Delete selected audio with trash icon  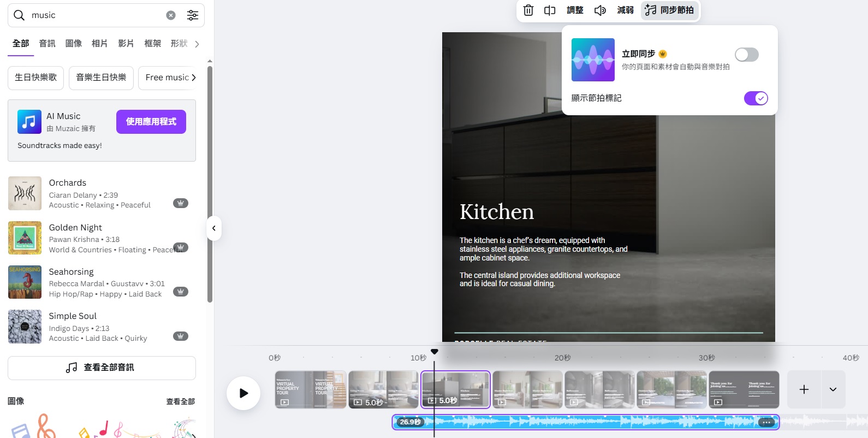pos(528,10)
